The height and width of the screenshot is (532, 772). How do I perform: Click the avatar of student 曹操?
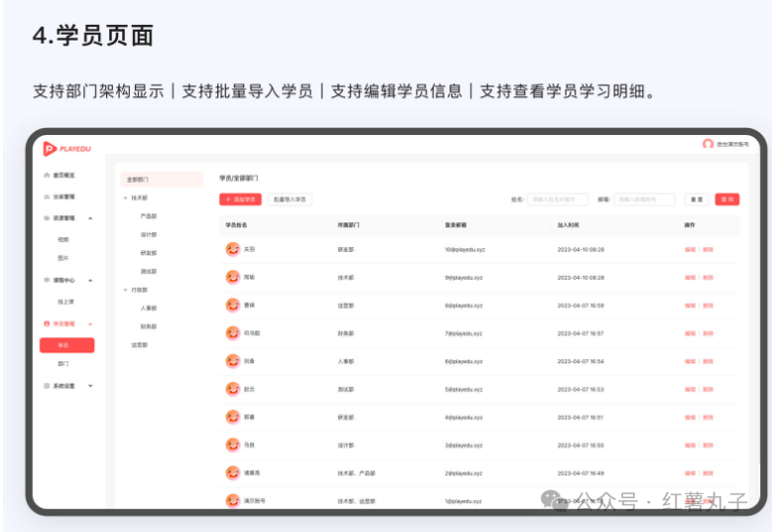pos(233,306)
